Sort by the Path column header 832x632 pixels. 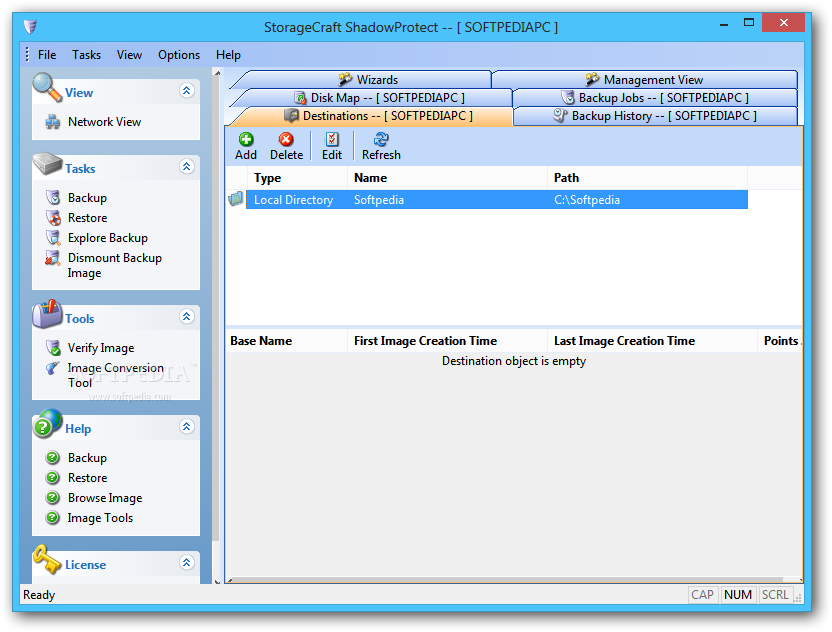(647, 178)
